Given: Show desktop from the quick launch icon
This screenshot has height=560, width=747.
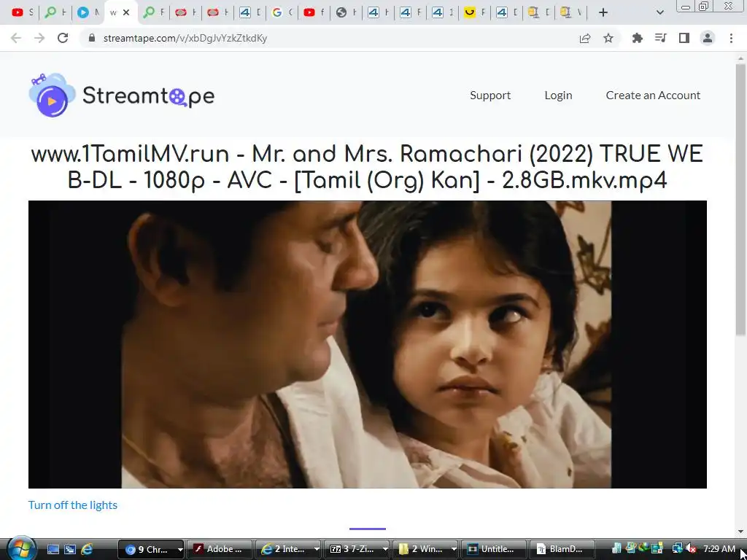Looking at the screenshot, I should pos(53,549).
